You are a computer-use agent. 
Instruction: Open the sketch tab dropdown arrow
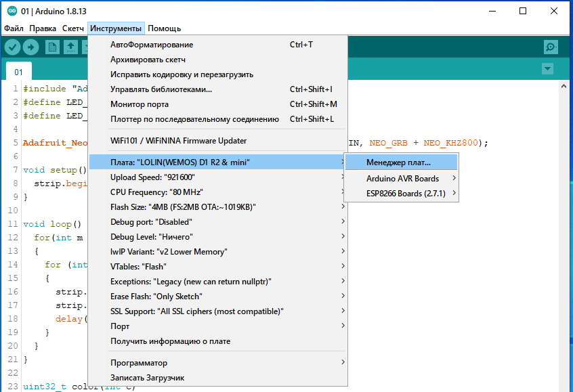click(x=547, y=70)
